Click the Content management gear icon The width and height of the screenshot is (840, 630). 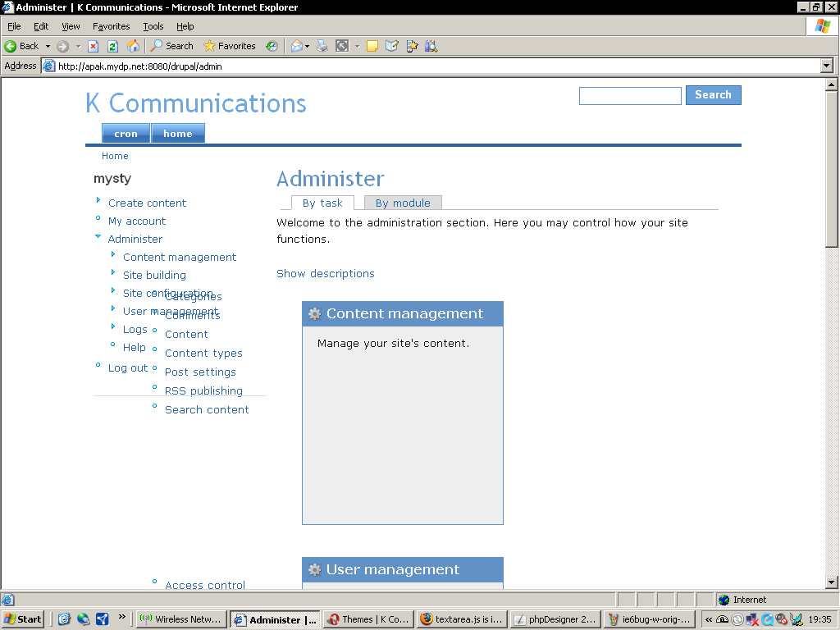[314, 314]
